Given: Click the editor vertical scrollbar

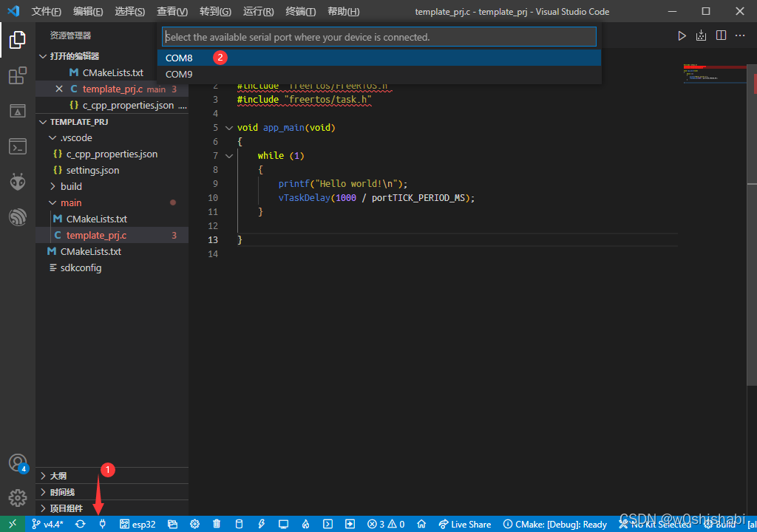Looking at the screenshot, I should 752,225.
